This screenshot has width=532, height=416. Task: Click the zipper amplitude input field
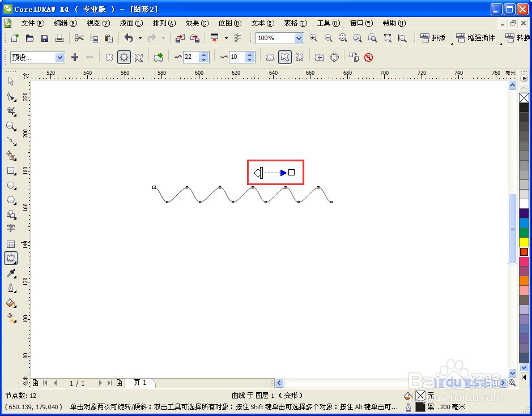point(191,57)
